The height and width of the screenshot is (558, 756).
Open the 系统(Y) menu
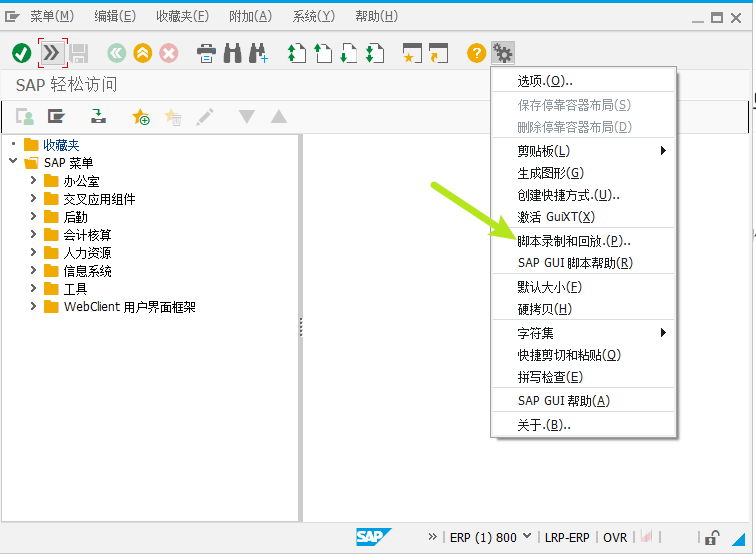pos(313,17)
